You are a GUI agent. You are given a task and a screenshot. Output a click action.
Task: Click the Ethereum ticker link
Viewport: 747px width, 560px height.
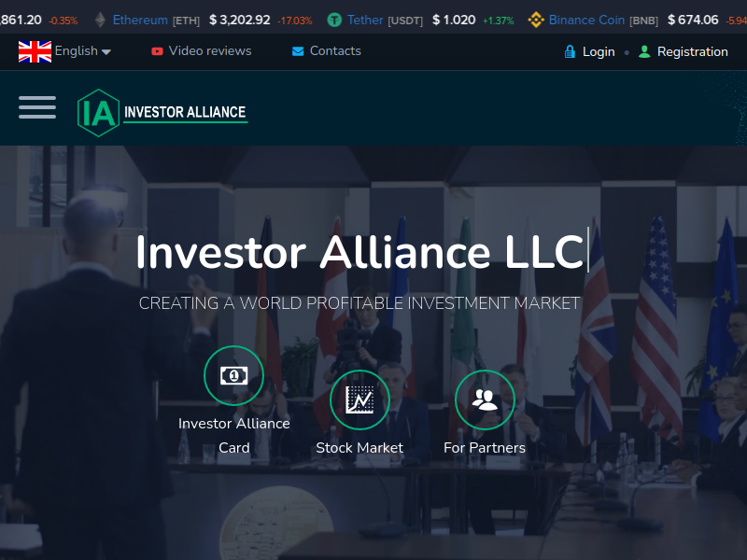click(140, 20)
